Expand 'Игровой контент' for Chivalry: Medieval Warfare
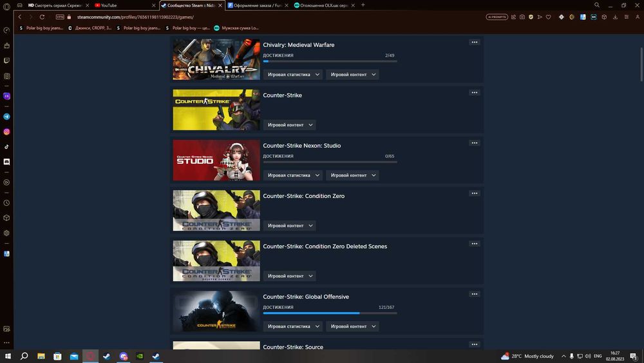The image size is (644, 363). (353, 74)
